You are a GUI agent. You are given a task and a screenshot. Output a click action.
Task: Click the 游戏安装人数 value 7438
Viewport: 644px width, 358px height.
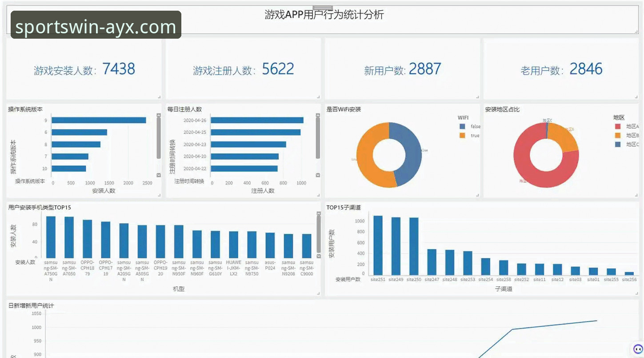click(119, 69)
